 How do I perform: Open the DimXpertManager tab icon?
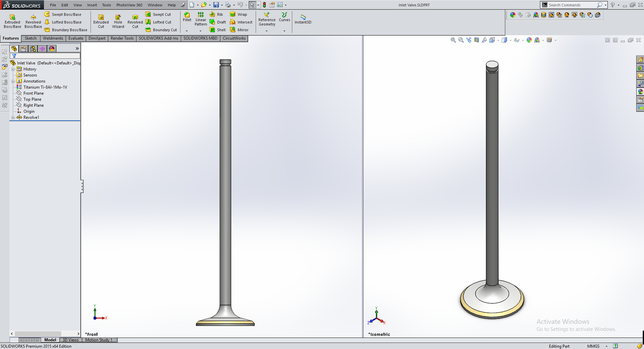click(x=42, y=49)
